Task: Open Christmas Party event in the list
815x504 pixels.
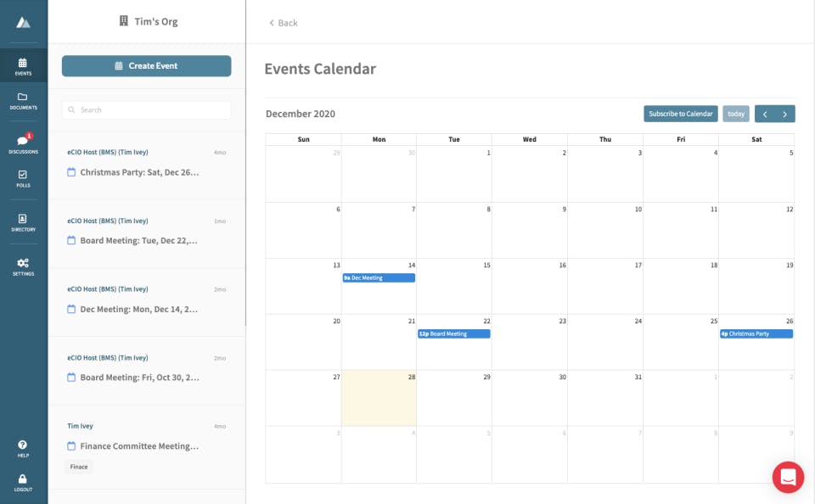Action: pos(139,172)
